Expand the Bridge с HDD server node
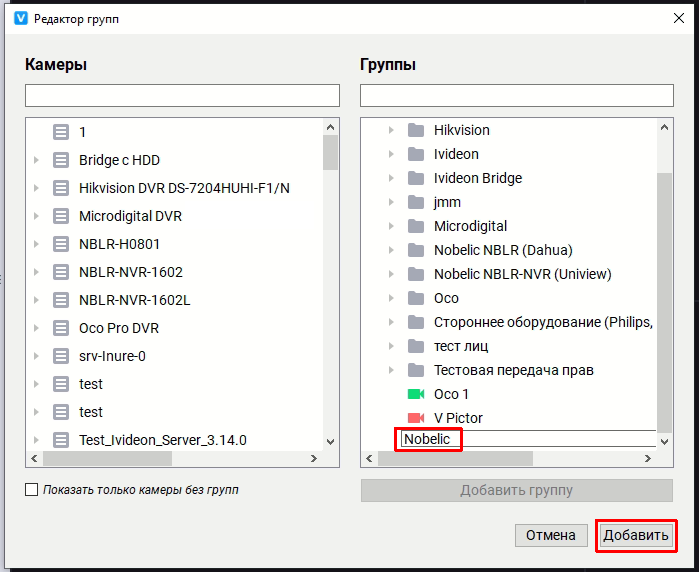The width and height of the screenshot is (699, 572). [x=37, y=160]
